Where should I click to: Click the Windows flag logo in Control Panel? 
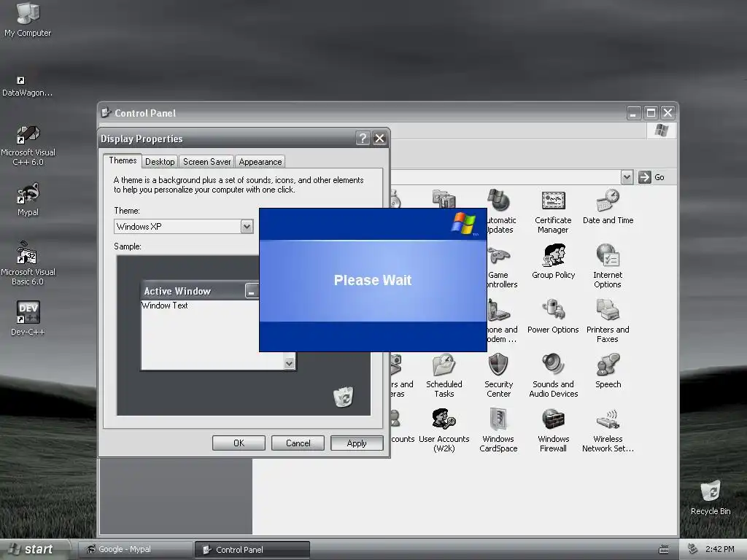662,130
